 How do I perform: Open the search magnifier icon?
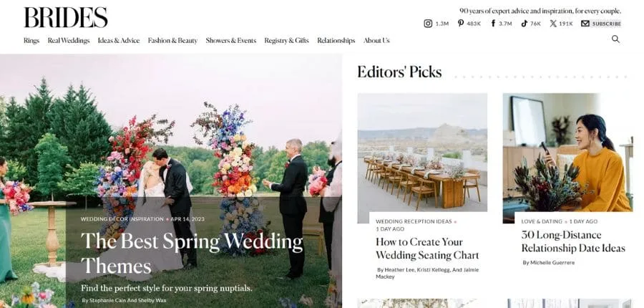pos(615,39)
